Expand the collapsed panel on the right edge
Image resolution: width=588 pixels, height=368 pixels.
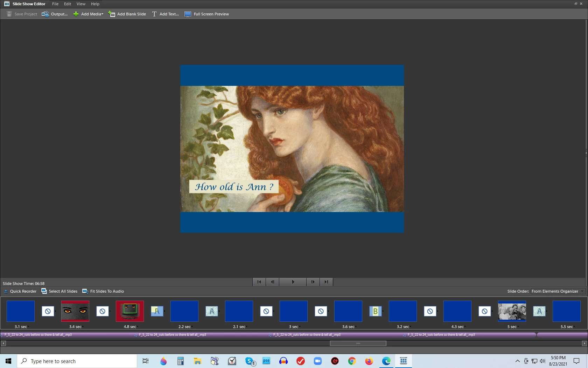pos(586,153)
